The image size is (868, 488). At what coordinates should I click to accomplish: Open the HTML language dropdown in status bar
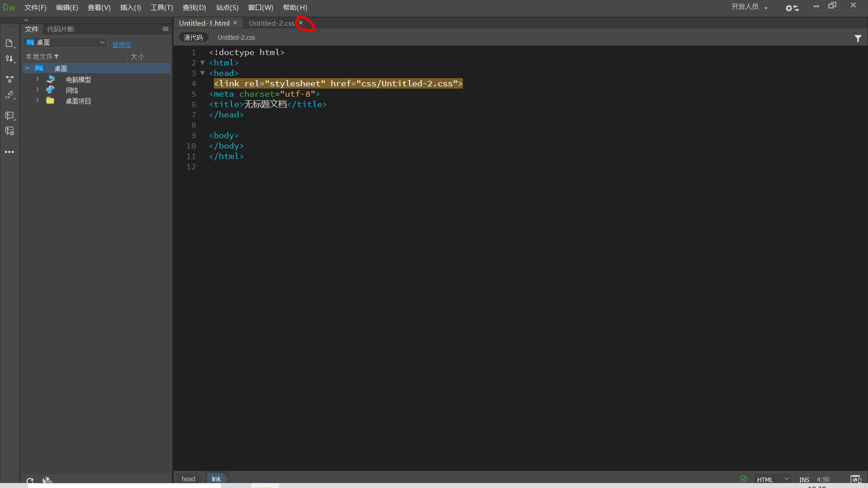click(x=773, y=479)
